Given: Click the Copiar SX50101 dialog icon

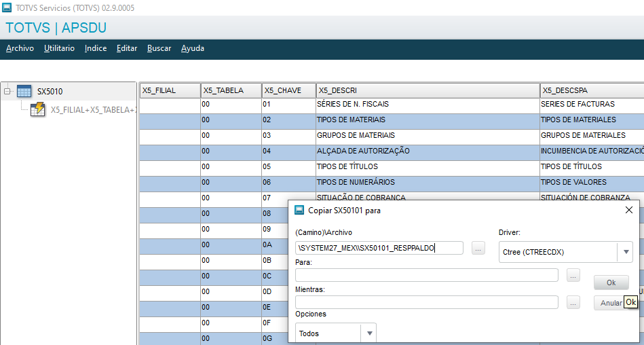Looking at the screenshot, I should [299, 210].
